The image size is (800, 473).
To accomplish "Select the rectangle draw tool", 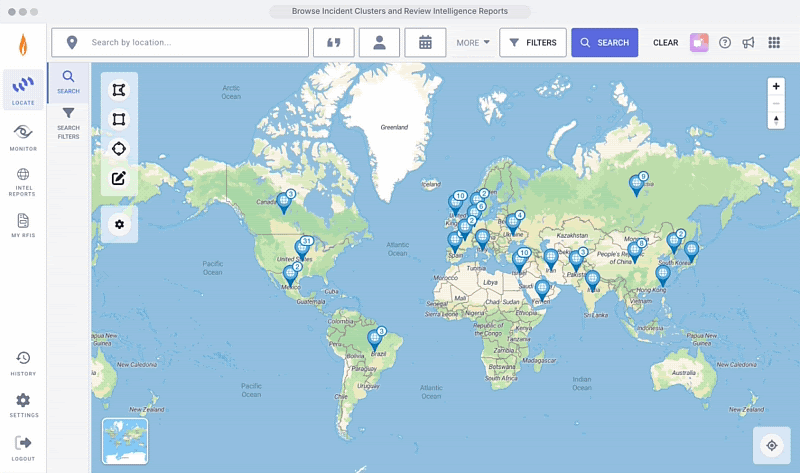I will pyautogui.click(x=119, y=120).
